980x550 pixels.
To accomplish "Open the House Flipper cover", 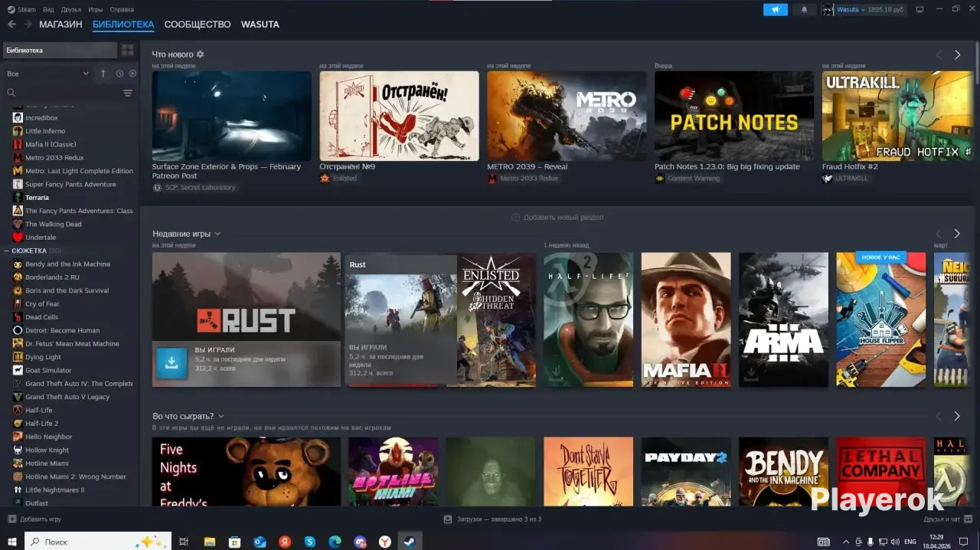I will pyautogui.click(x=880, y=319).
